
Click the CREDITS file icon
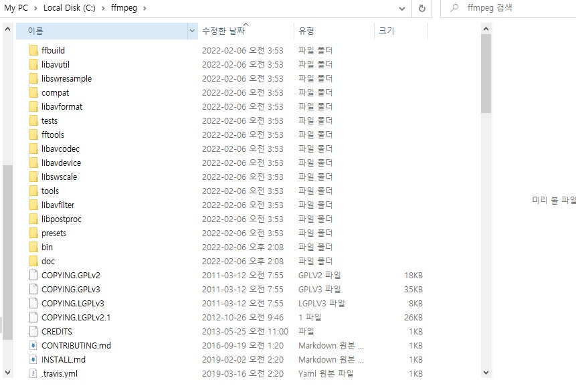pyautogui.click(x=33, y=331)
